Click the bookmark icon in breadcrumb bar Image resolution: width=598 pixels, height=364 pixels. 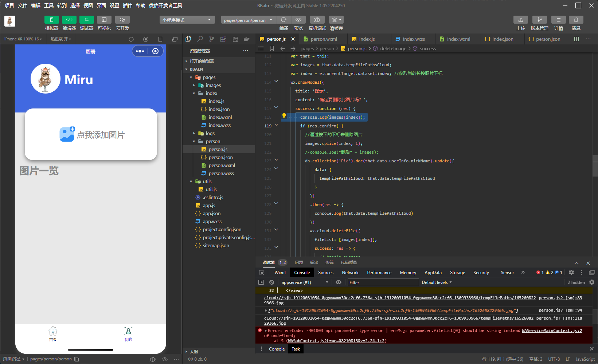272,48
